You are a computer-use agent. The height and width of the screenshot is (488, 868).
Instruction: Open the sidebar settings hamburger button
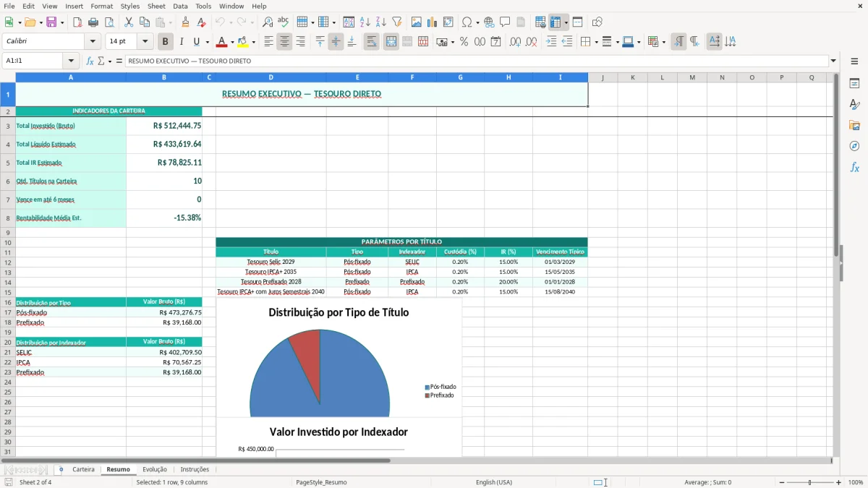854,61
